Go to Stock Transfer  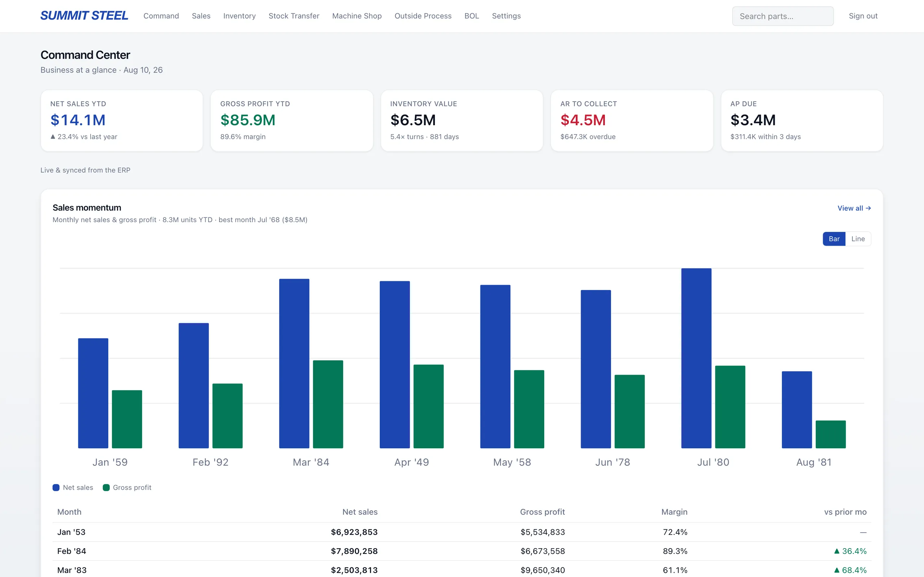(x=293, y=16)
